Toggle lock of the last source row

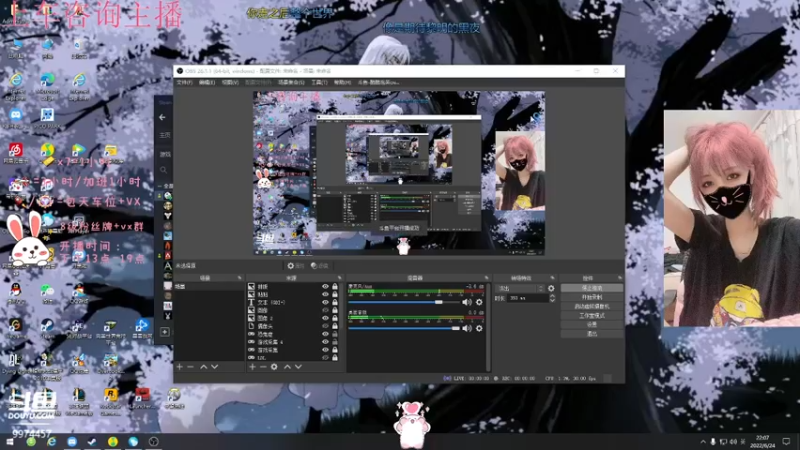click(335, 358)
